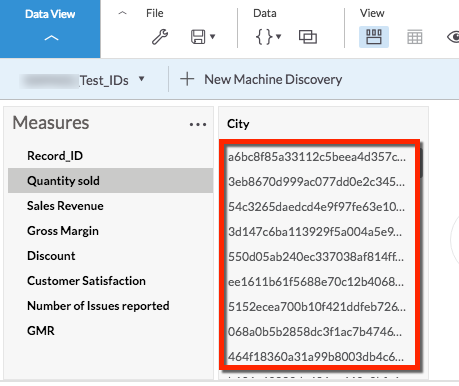The width and height of the screenshot is (459, 386).
Task: Click the File menu group label
Action: 155,13
